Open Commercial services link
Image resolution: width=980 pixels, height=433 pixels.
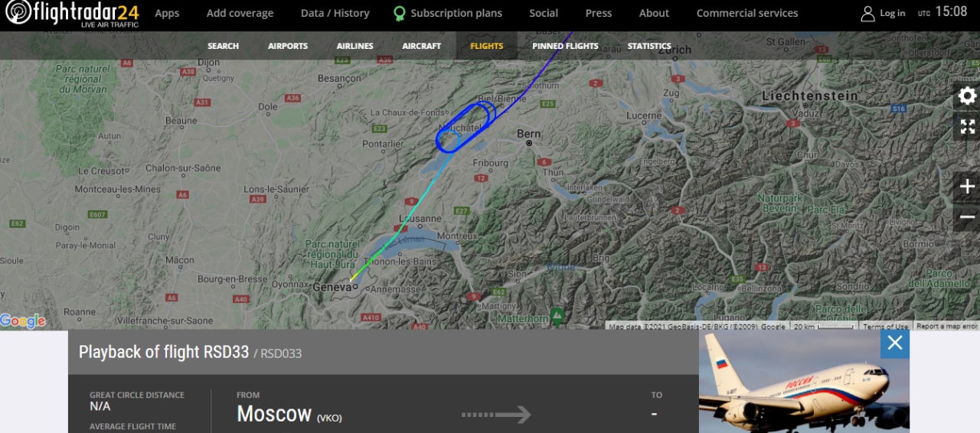747,13
